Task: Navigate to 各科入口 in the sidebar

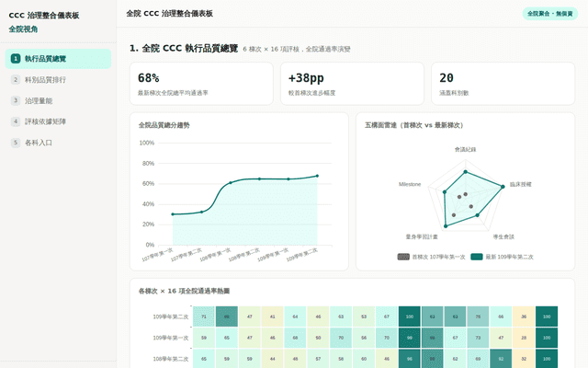Action: tap(58, 143)
